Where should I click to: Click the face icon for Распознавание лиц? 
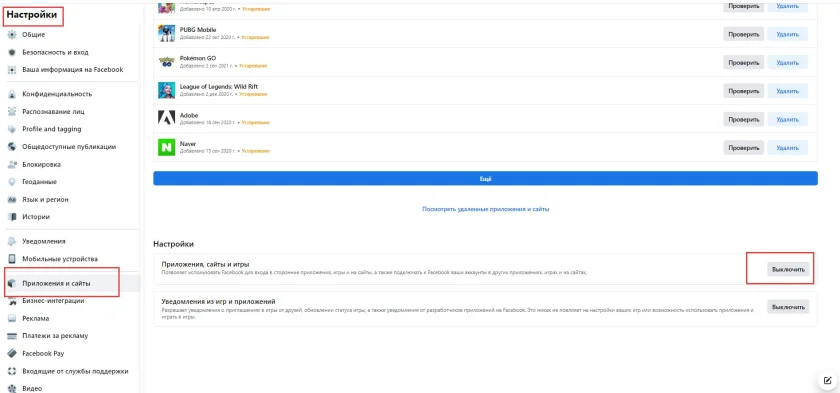12,112
